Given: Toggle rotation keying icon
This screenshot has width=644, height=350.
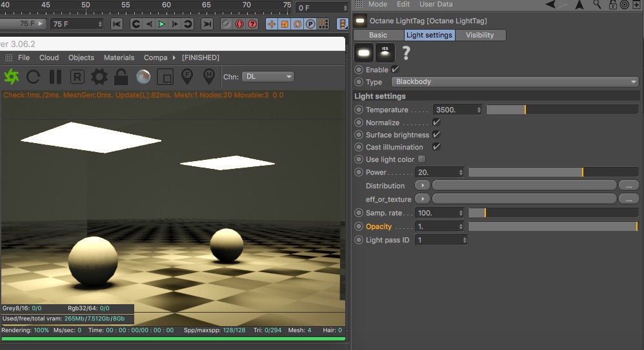Looking at the screenshot, I should point(297,24).
